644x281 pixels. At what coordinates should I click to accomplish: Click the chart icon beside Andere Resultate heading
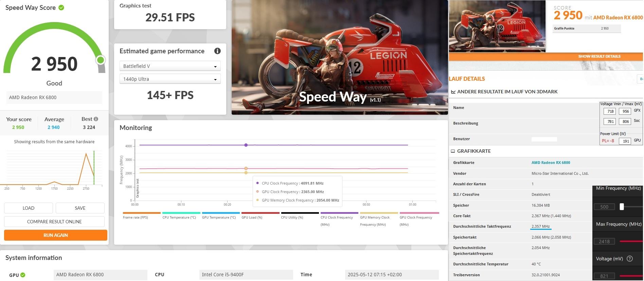pos(453,92)
